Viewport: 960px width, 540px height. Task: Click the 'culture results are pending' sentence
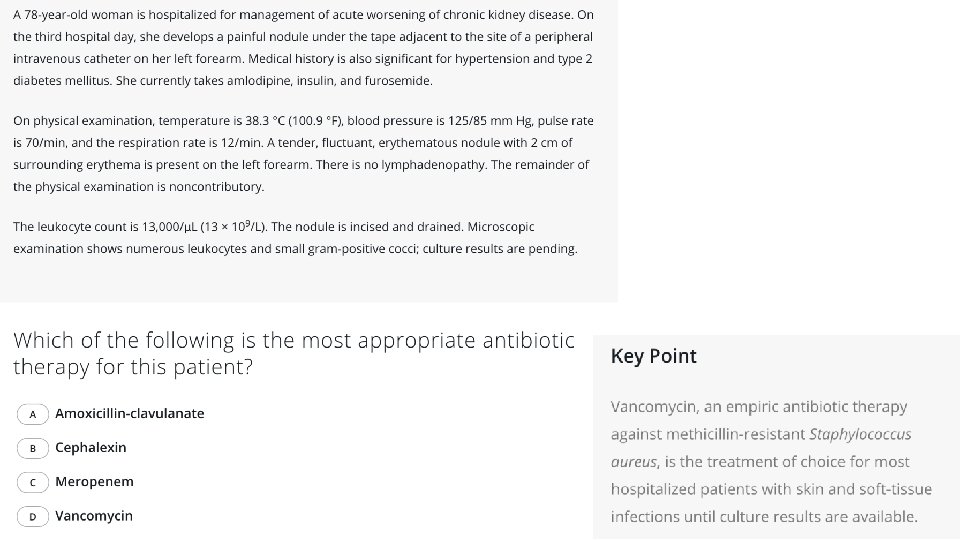click(x=499, y=249)
